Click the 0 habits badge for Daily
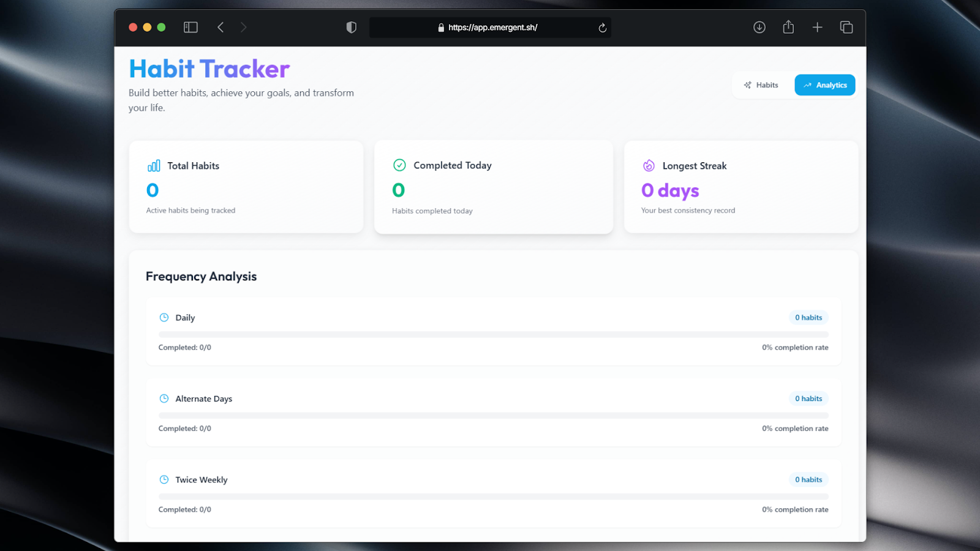Image resolution: width=980 pixels, height=551 pixels. coord(809,317)
